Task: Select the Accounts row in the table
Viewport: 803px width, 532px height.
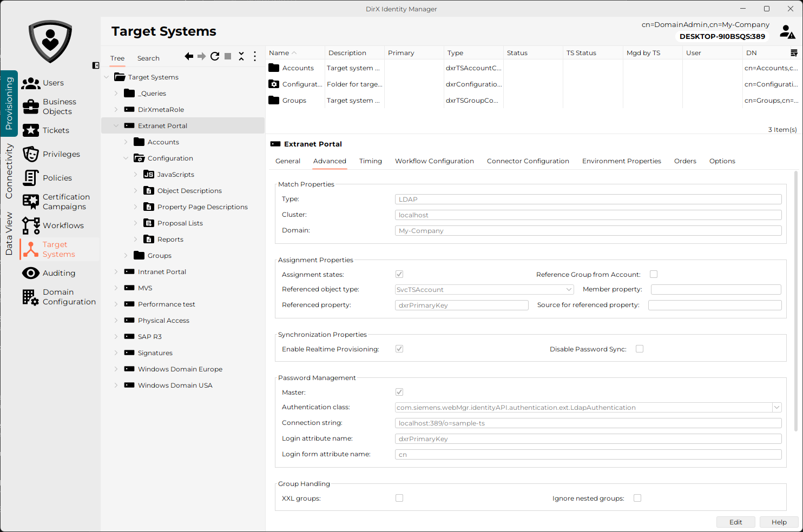Action: tap(532, 68)
